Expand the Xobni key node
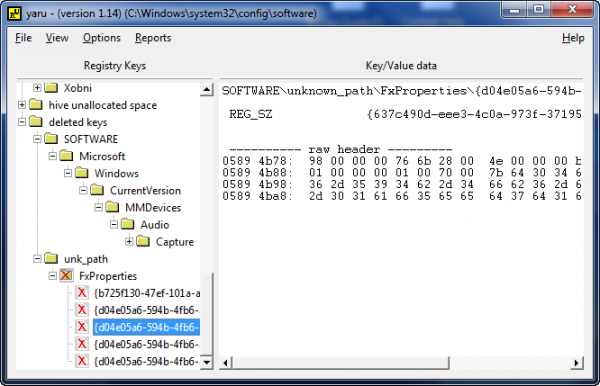 (37, 88)
